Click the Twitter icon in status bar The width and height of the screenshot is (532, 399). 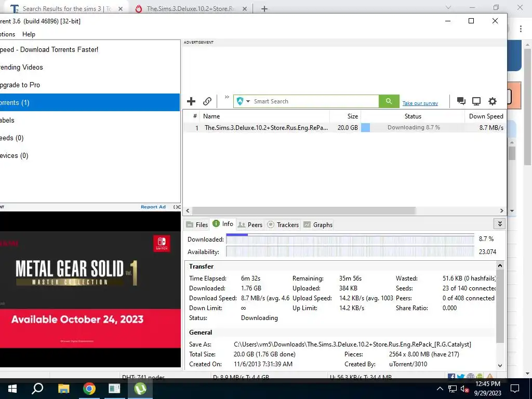pyautogui.click(x=460, y=377)
